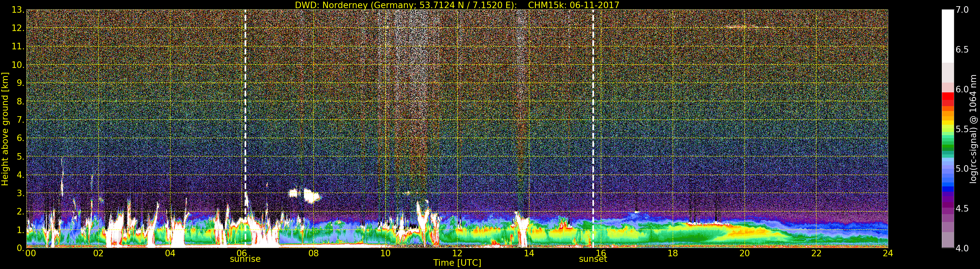This screenshot has height=269, width=980.
Task: Click the 12 hour tick label on the time axis
Action: click(457, 253)
